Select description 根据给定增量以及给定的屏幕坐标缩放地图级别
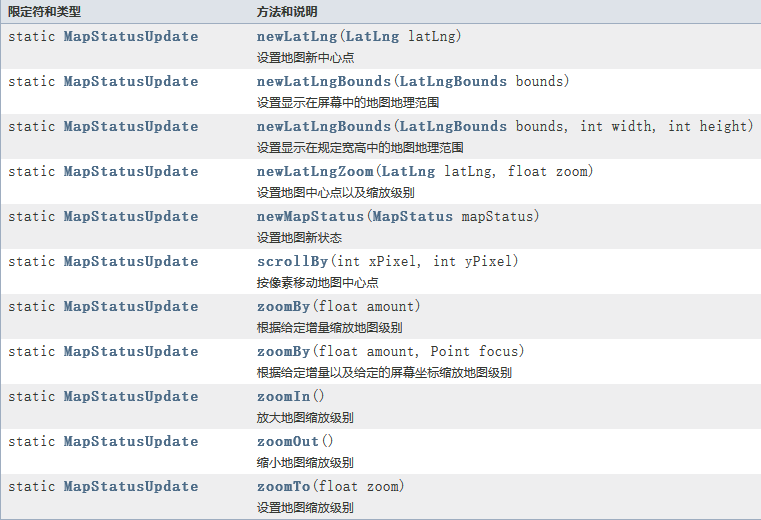This screenshot has height=520, width=761. (384, 373)
